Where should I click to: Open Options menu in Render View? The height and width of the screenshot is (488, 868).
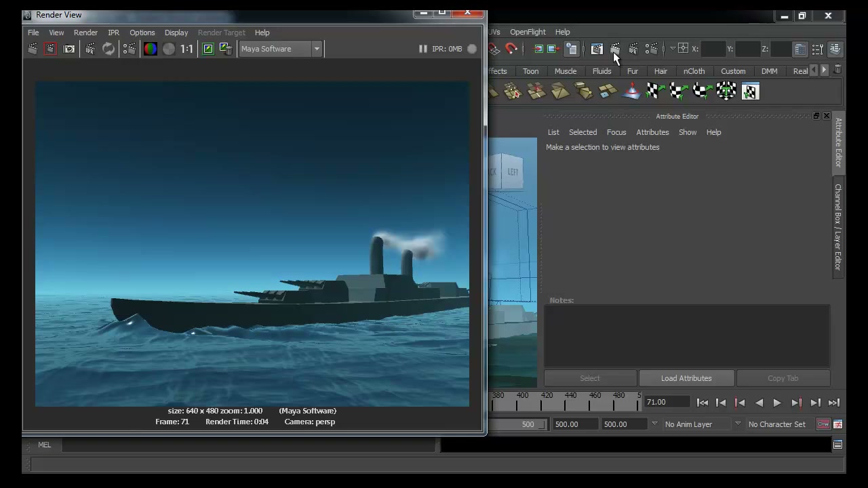click(x=142, y=33)
